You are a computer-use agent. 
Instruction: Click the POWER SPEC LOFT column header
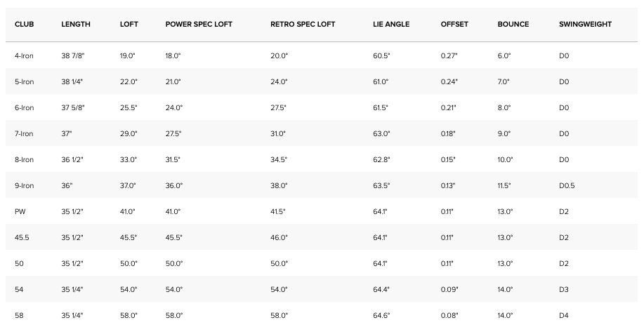tap(199, 25)
